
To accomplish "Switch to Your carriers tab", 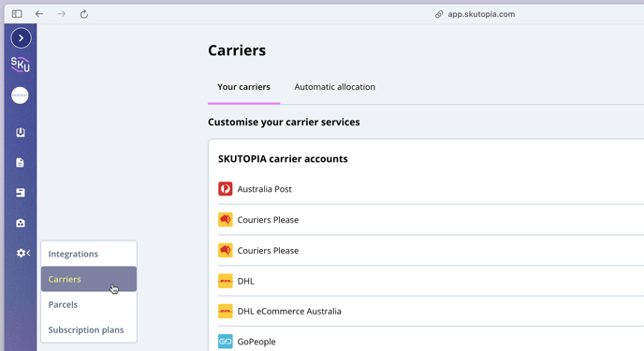I will 243,87.
